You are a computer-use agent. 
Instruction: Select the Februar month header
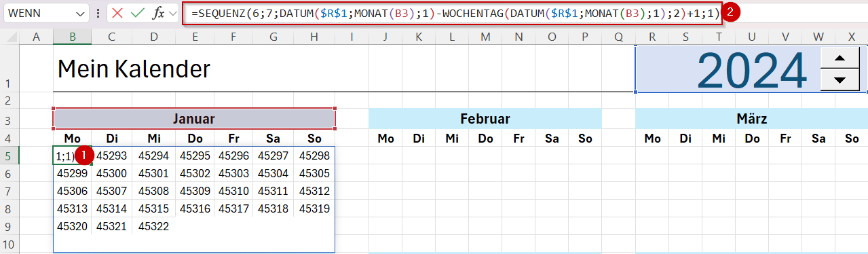click(485, 119)
